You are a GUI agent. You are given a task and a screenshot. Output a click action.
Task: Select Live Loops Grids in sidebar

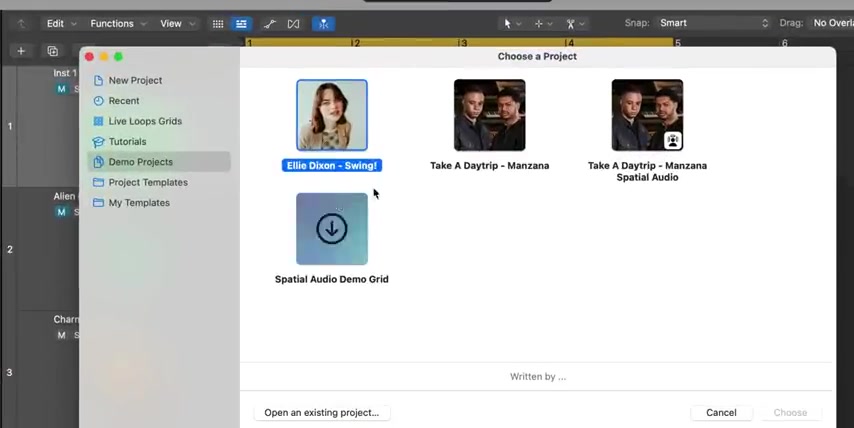point(158,121)
